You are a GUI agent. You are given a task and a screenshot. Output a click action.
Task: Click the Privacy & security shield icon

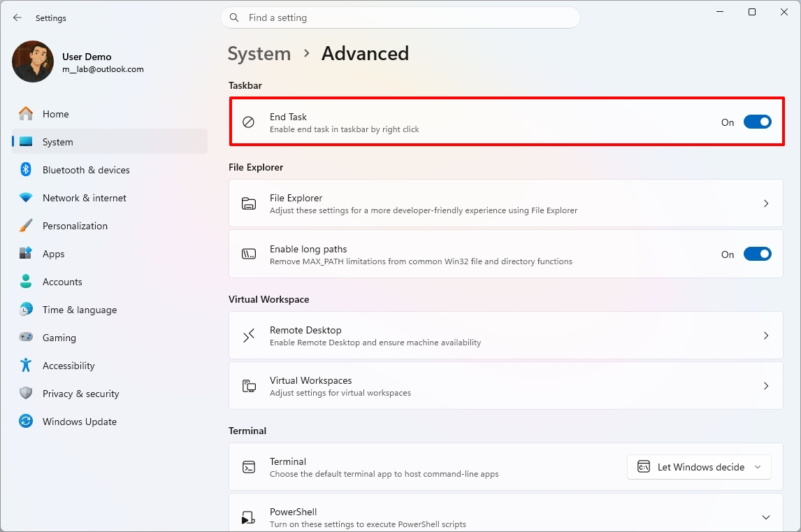(x=26, y=393)
